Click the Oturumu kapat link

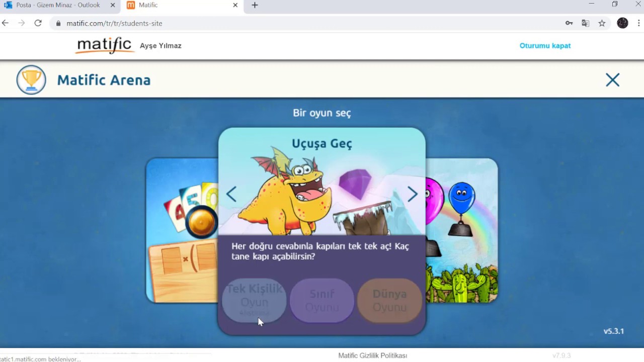[545, 46]
